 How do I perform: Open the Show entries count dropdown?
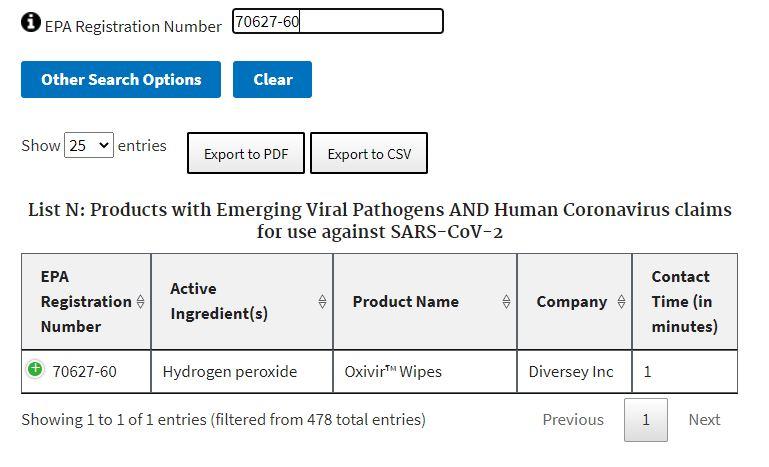pyautogui.click(x=89, y=145)
